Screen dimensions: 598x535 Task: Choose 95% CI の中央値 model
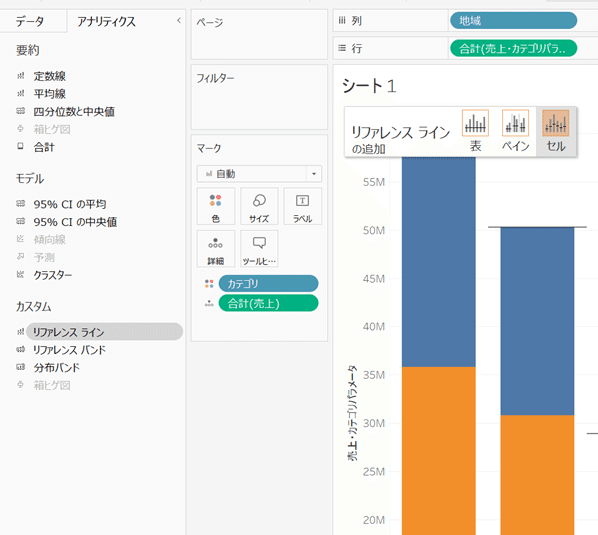(75, 222)
